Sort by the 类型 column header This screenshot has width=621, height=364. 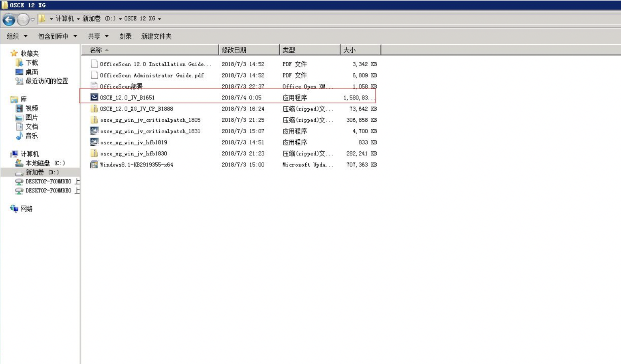coord(310,50)
